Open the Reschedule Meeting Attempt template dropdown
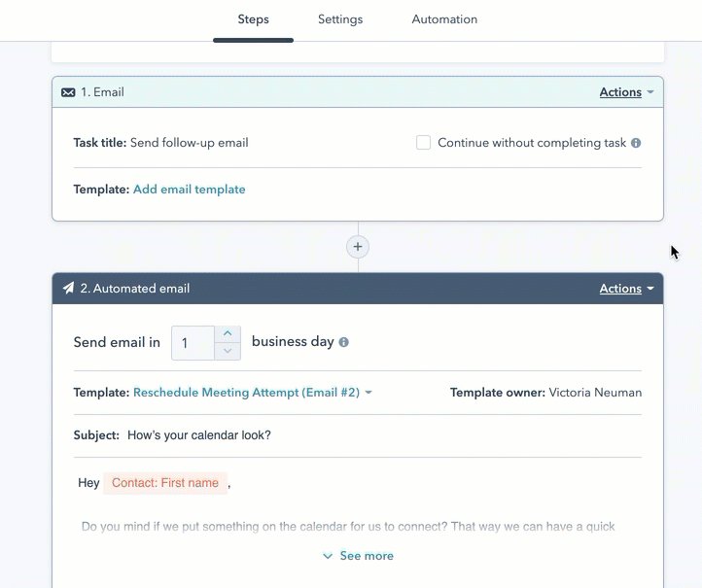The width and height of the screenshot is (702, 588). [x=252, y=393]
